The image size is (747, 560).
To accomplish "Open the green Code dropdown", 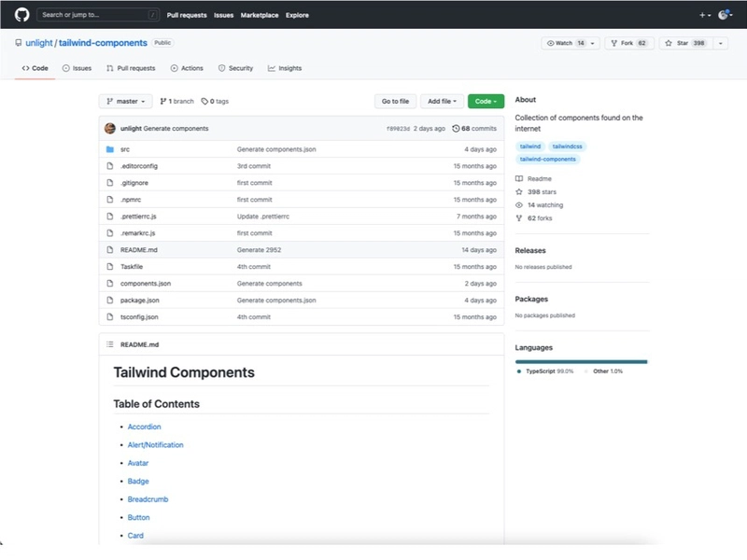I will tap(486, 101).
